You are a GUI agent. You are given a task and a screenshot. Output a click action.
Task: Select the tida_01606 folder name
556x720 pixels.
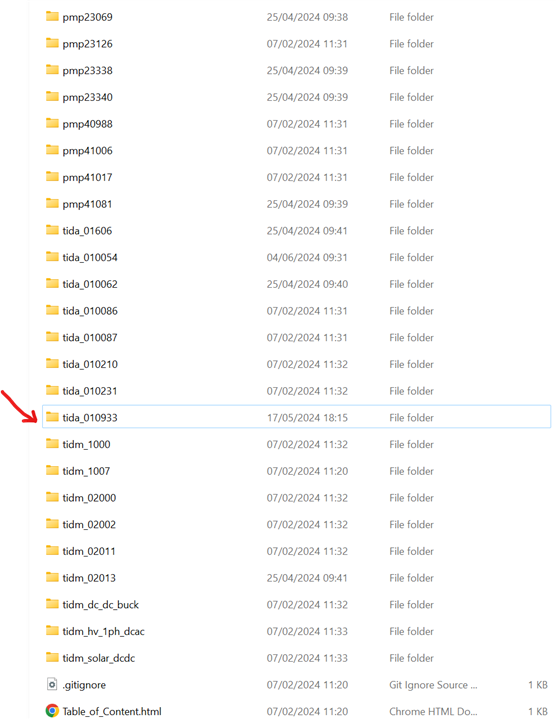(87, 231)
